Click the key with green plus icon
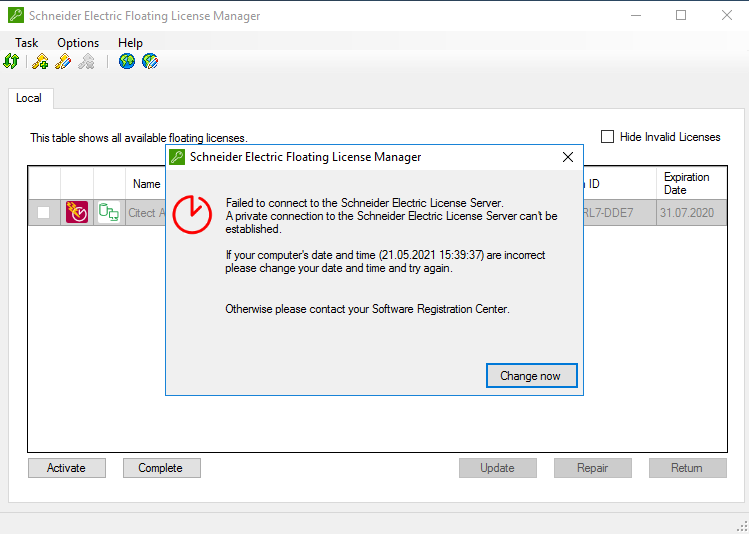The width and height of the screenshot is (749, 534). [x=40, y=62]
